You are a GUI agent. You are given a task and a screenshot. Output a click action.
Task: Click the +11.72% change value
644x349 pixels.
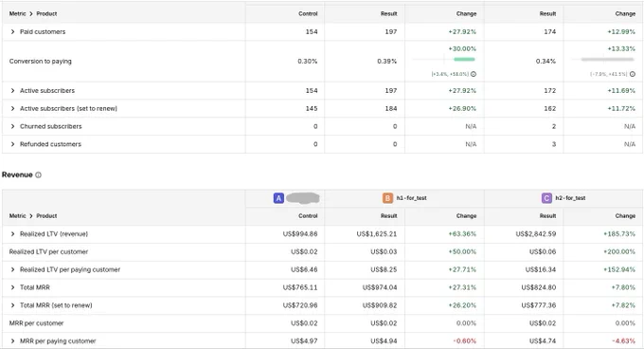pos(621,108)
